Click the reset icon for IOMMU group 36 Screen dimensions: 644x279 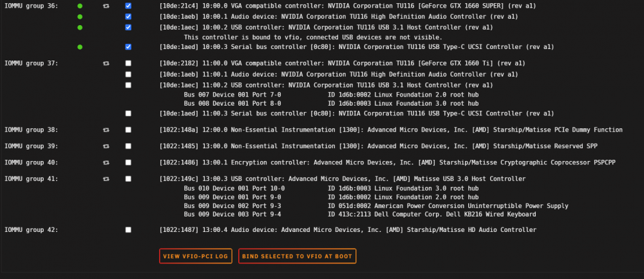point(106,6)
